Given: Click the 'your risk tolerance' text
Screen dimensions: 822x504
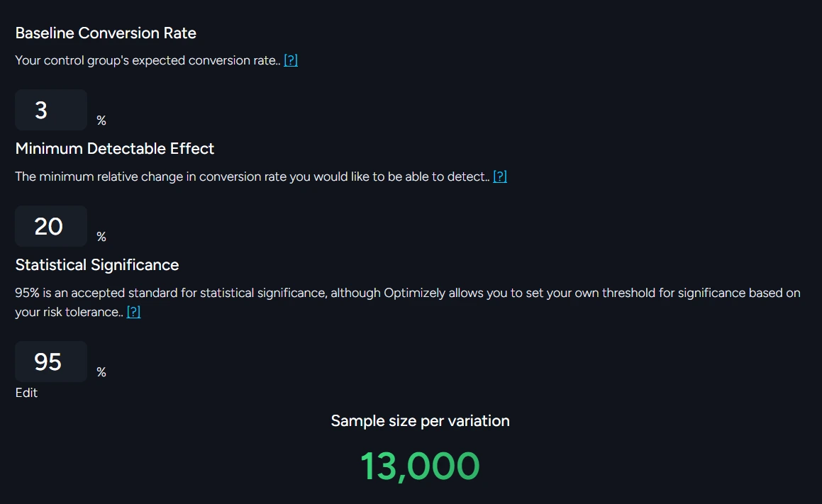Looking at the screenshot, I should (67, 312).
